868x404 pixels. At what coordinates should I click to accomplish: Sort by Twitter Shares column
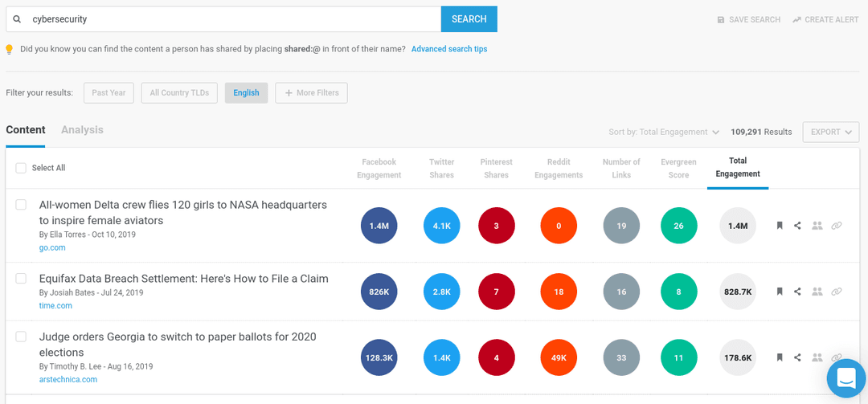pyautogui.click(x=442, y=168)
